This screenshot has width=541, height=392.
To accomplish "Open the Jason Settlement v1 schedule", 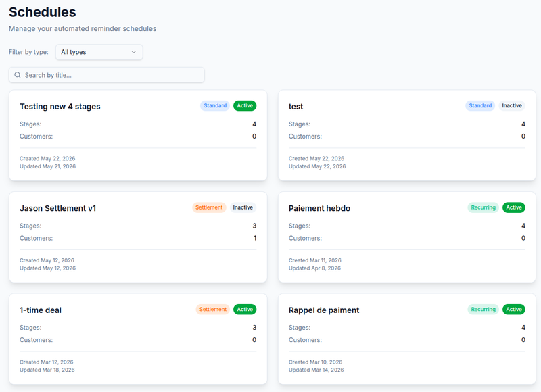I will click(x=57, y=208).
